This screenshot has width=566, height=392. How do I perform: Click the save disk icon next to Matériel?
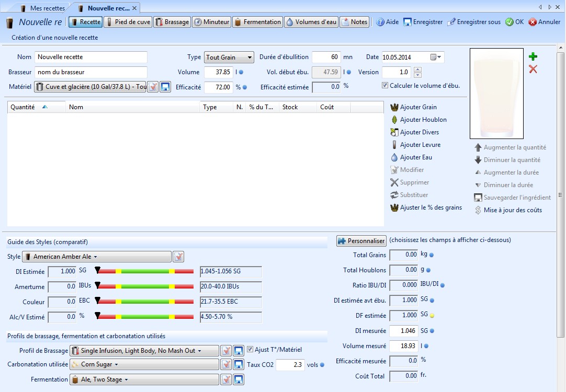165,87
